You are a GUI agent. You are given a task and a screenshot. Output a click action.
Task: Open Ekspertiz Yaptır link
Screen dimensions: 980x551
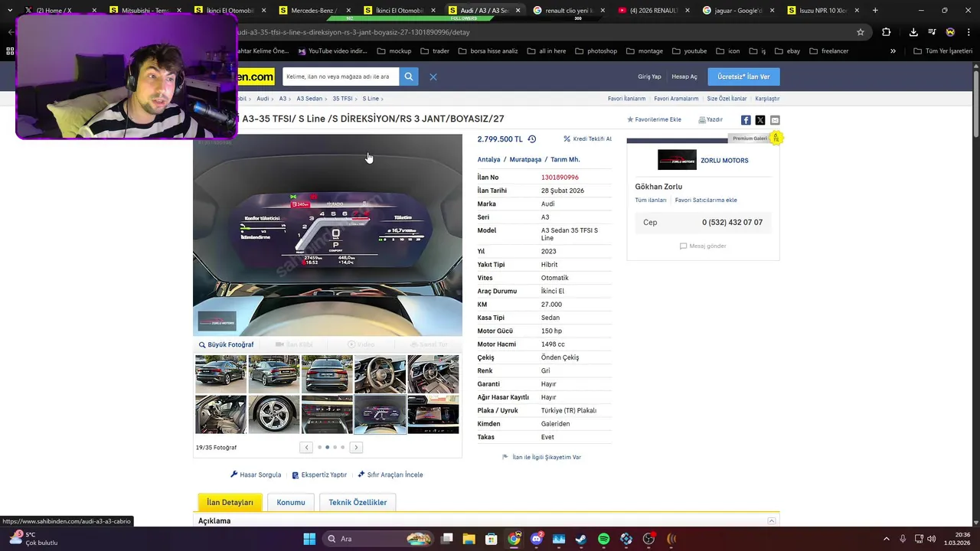319,474
